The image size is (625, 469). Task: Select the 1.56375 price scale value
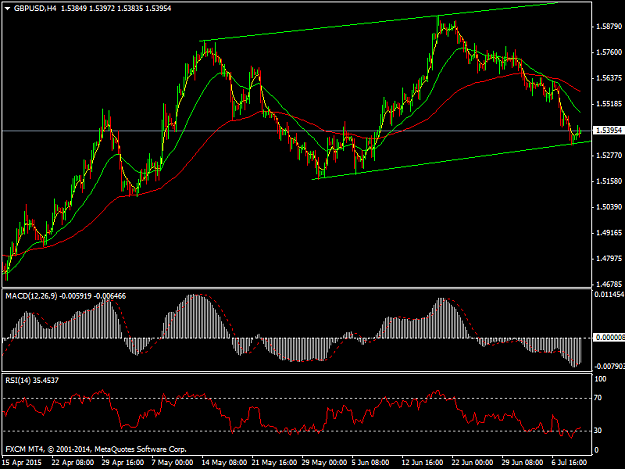(609, 78)
